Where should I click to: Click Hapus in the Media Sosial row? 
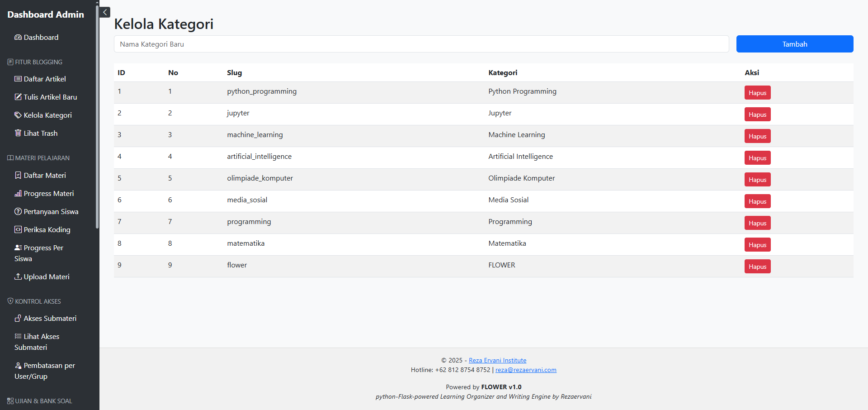(757, 201)
